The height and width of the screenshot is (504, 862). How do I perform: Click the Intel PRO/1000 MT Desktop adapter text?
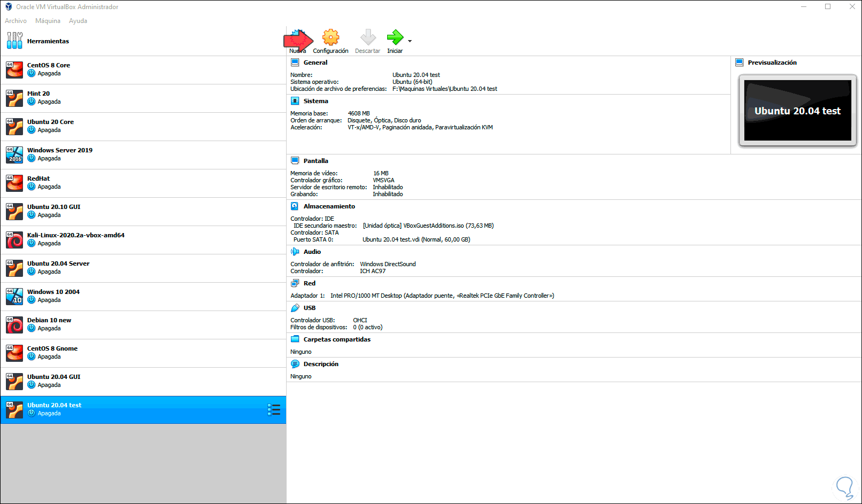(442, 296)
